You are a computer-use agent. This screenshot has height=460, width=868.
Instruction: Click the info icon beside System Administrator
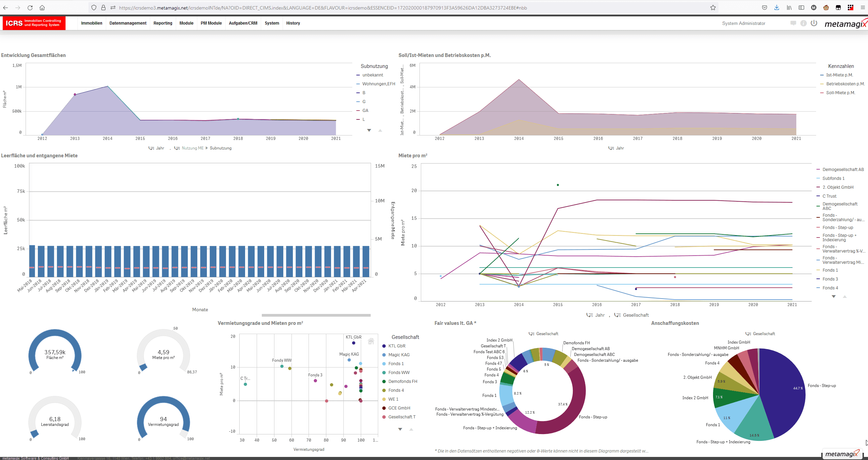(803, 23)
